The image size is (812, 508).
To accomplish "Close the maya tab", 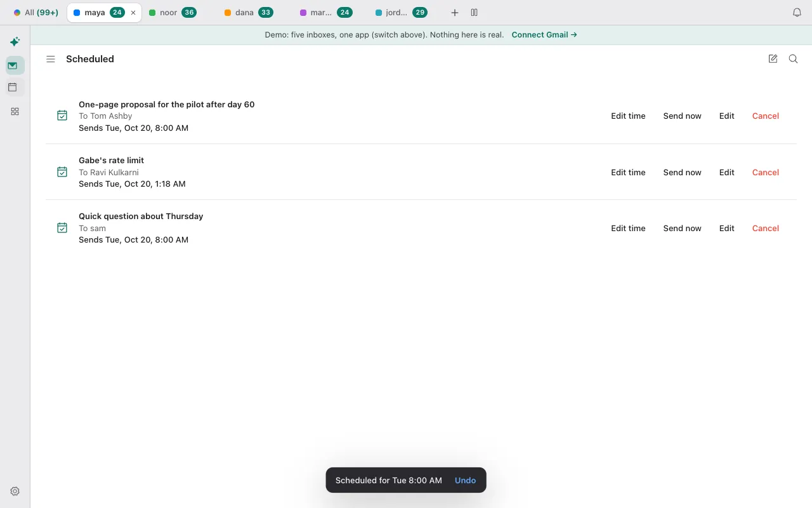I will pos(133,13).
